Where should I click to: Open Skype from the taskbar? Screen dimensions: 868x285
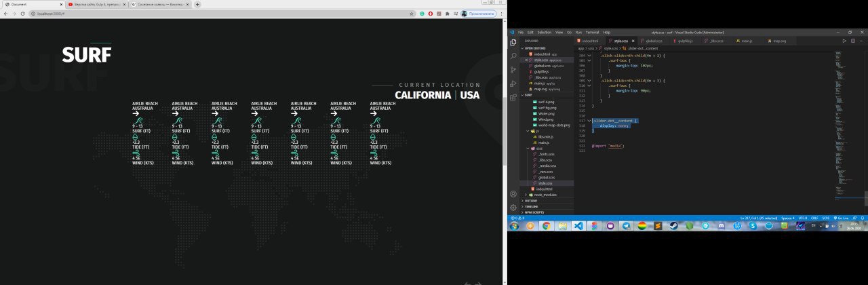753,226
